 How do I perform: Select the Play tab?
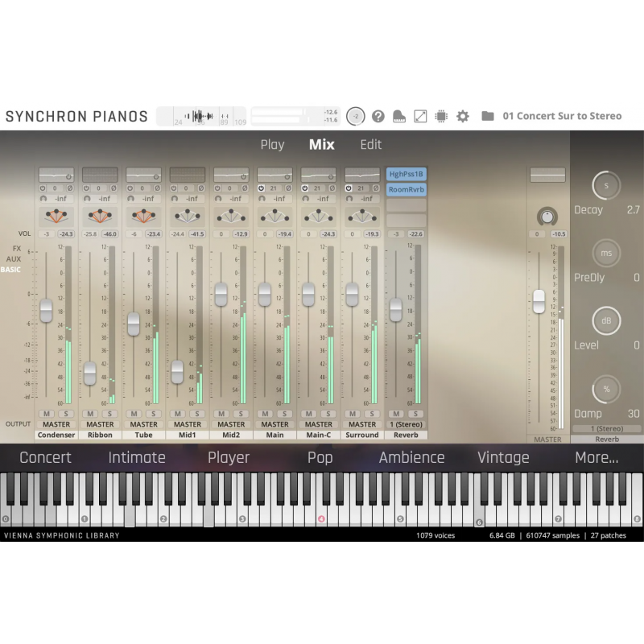point(272,145)
